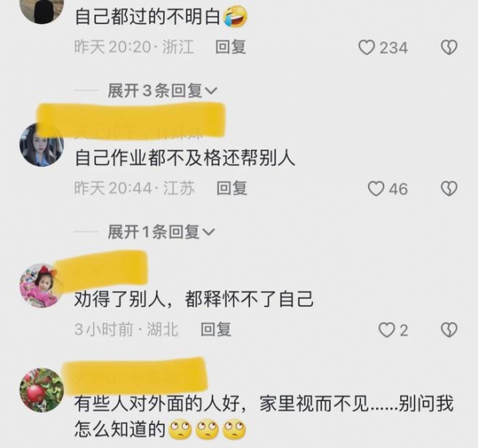The image size is (479, 448).
Task: Like the Hubei comment with 2 likes
Action: (x=386, y=330)
